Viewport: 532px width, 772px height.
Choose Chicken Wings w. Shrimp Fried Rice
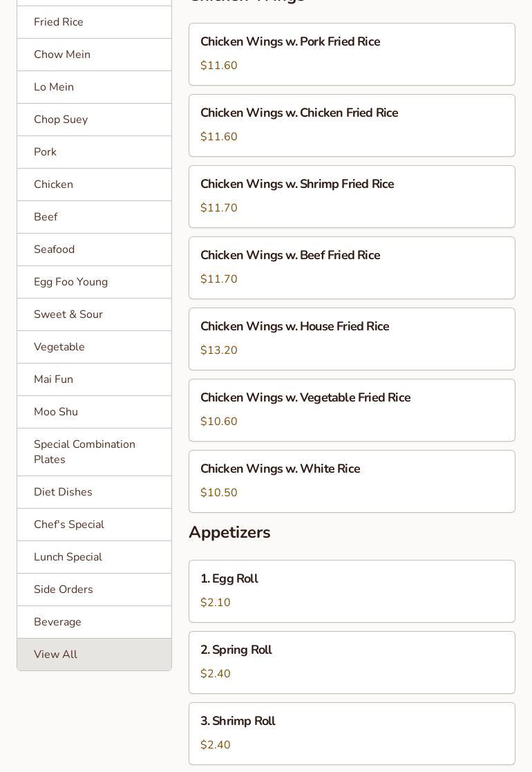[x=352, y=196]
